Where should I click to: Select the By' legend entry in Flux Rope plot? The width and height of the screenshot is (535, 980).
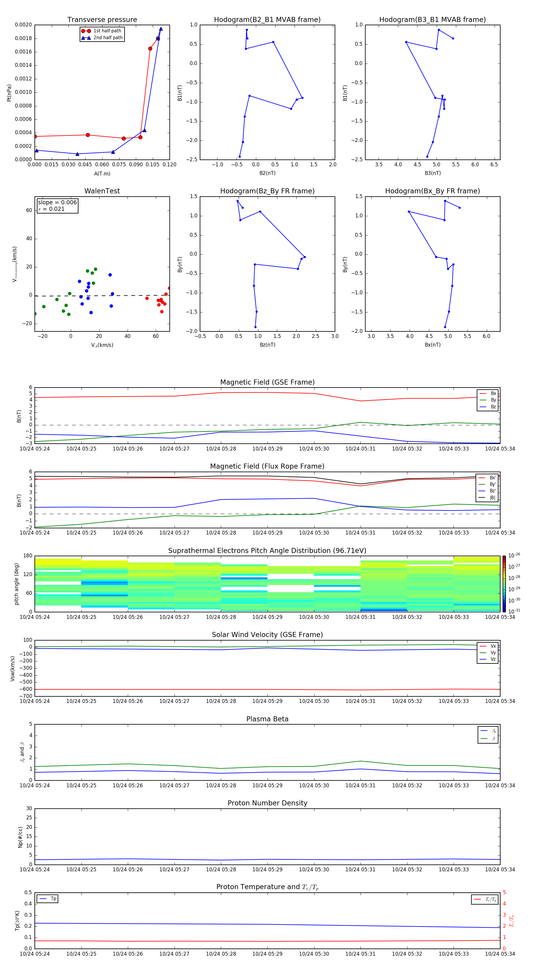coord(487,485)
